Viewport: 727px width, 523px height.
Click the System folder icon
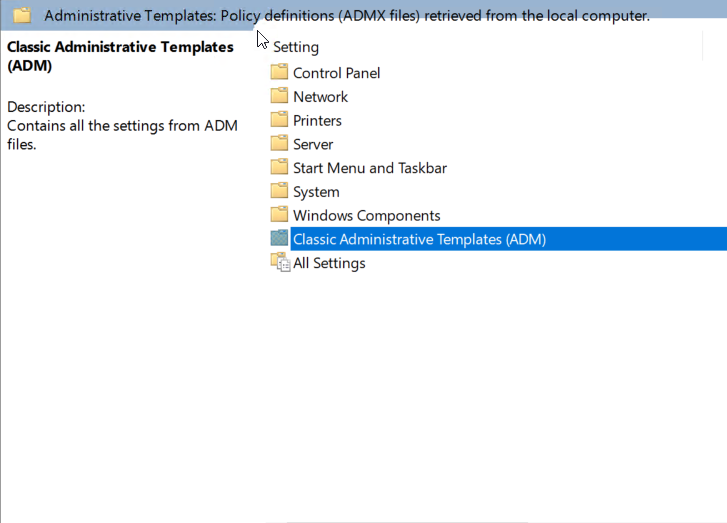(279, 191)
